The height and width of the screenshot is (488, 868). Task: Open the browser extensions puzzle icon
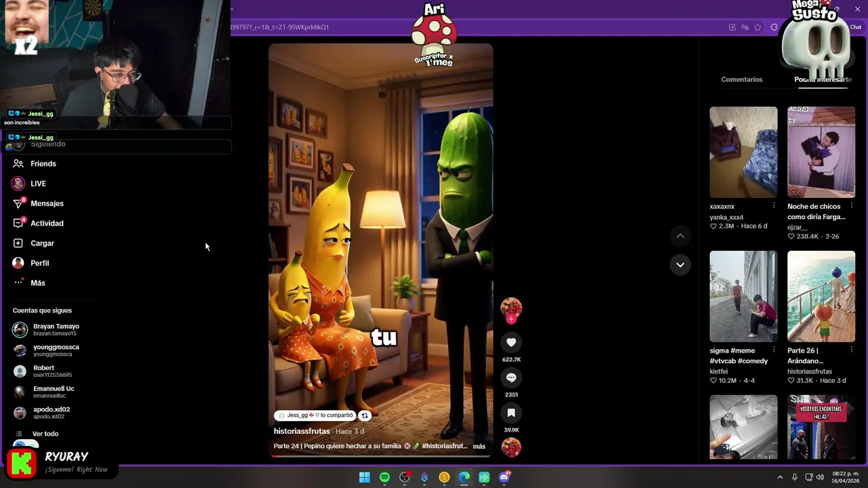[x=774, y=27]
